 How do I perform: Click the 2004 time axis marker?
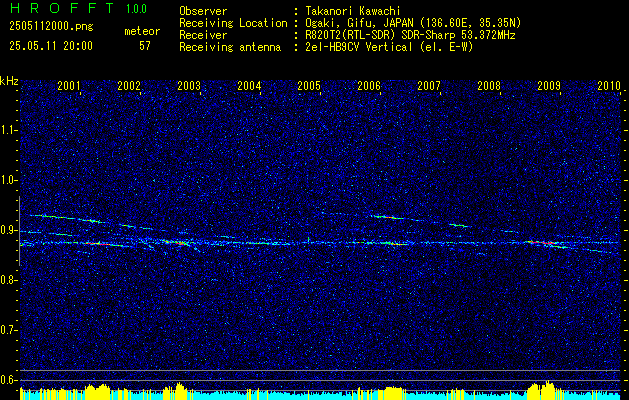249,85
